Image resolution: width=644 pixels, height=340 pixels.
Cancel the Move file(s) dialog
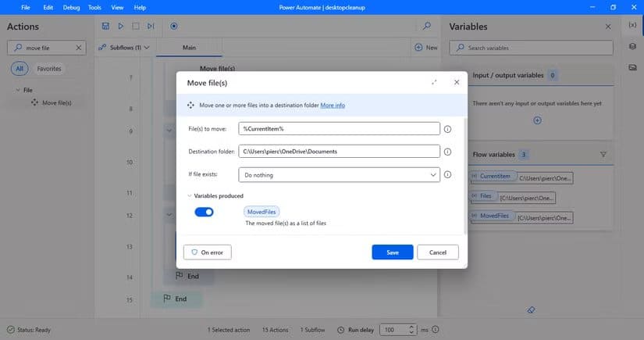[437, 252]
